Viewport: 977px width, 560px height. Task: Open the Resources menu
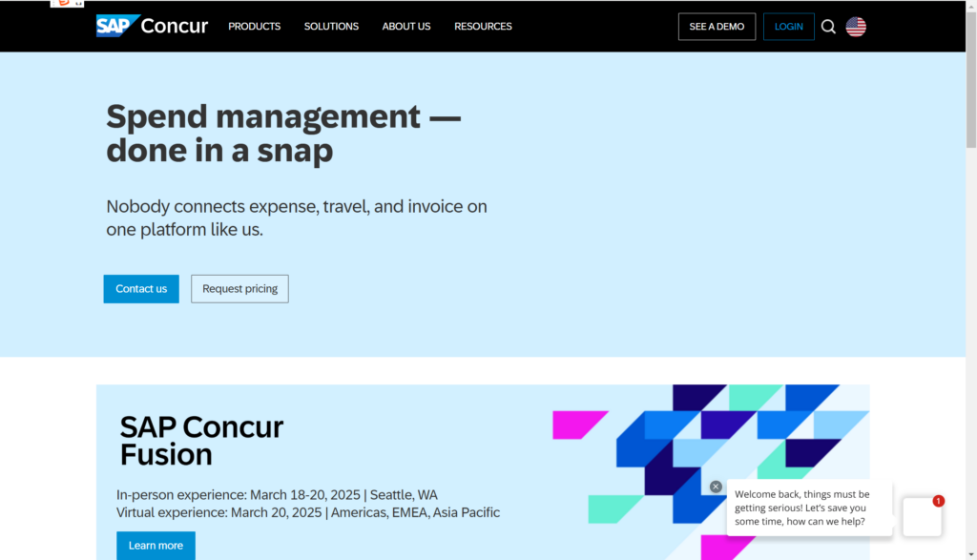[483, 27]
